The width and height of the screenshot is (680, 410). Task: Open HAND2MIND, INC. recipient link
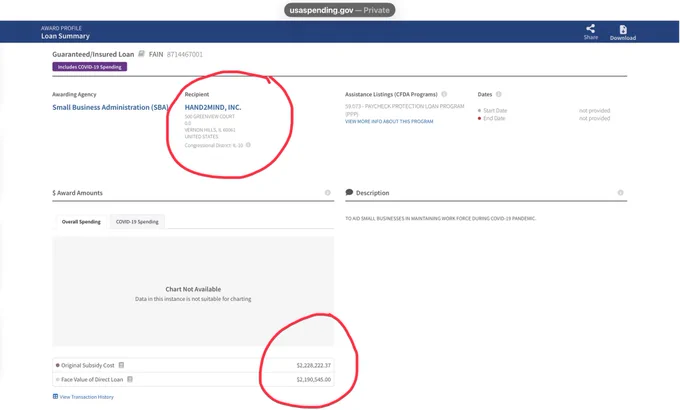213,107
